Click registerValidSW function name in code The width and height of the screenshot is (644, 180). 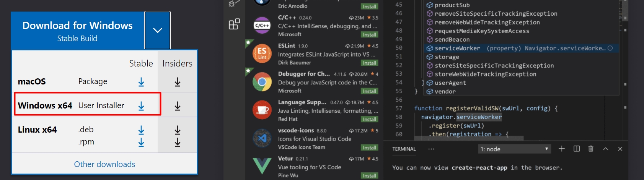coord(471,108)
